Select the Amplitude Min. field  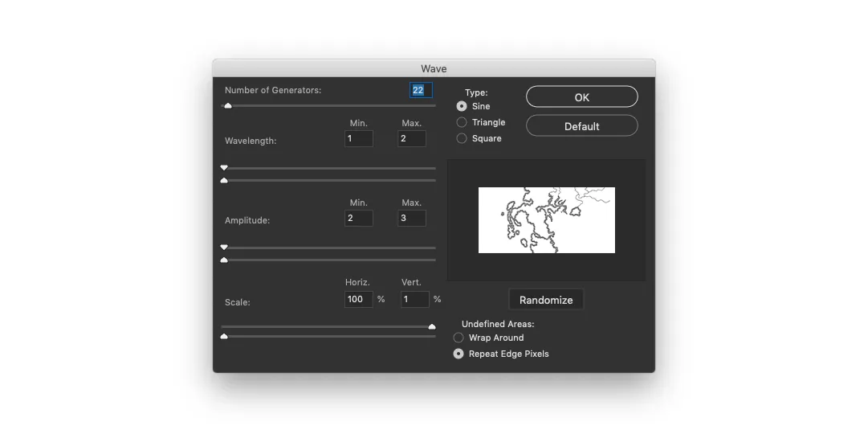coord(358,219)
